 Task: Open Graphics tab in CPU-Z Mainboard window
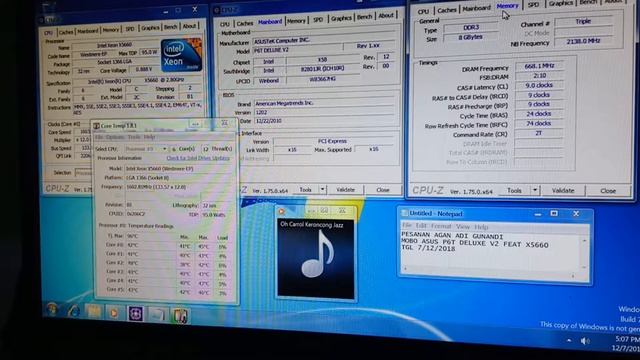[341, 18]
